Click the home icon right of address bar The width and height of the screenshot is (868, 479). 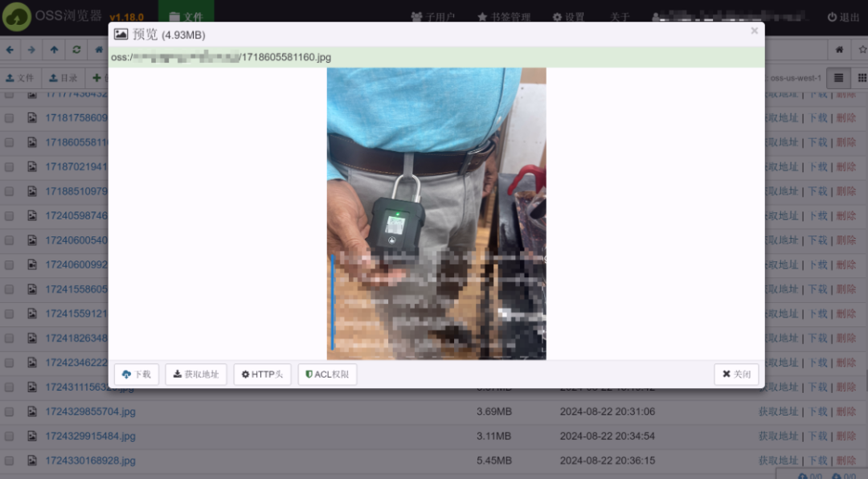(x=839, y=50)
